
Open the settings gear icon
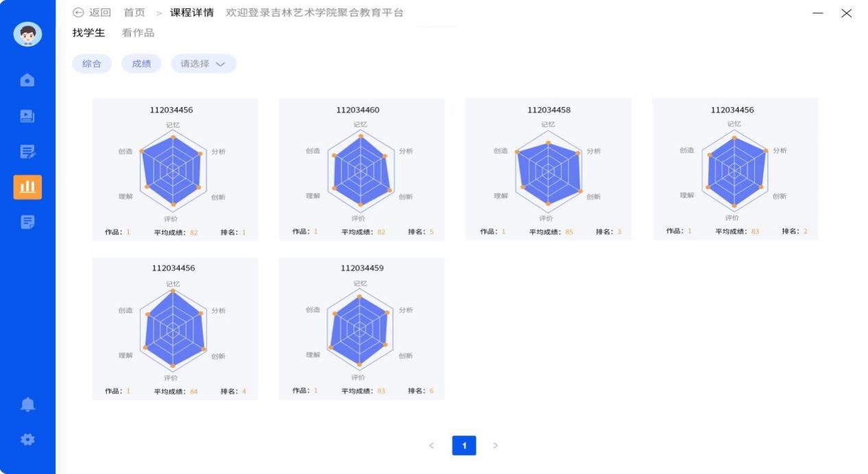tap(27, 440)
